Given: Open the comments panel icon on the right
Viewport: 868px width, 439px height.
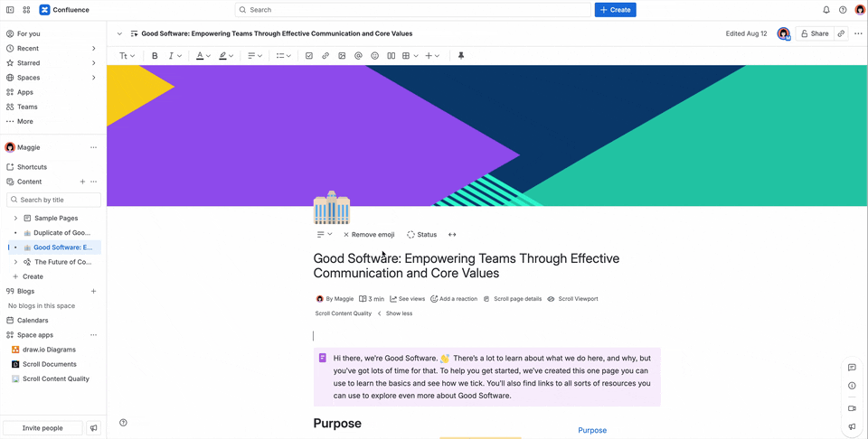Looking at the screenshot, I should click(852, 368).
